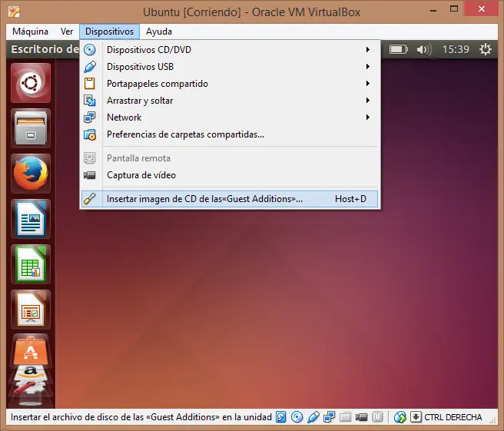
Task: Open Preferencias de carpetas compartidas
Action: pos(230,134)
